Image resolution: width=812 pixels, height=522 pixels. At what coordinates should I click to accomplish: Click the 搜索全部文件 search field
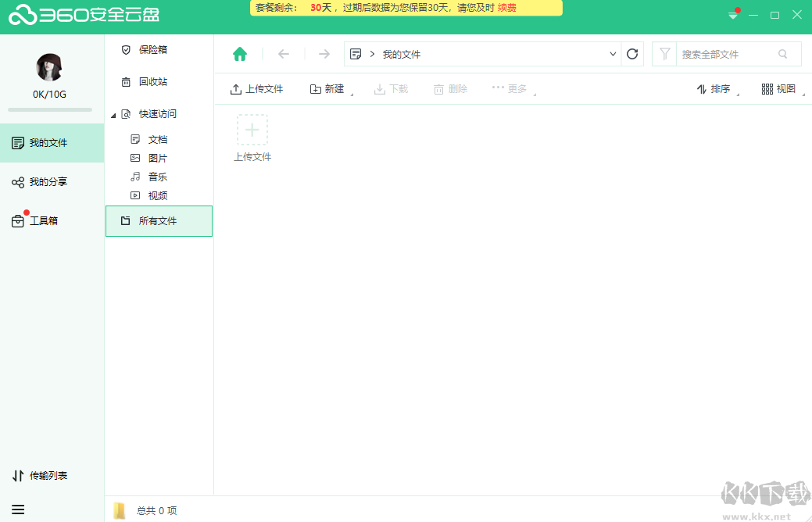[727, 53]
